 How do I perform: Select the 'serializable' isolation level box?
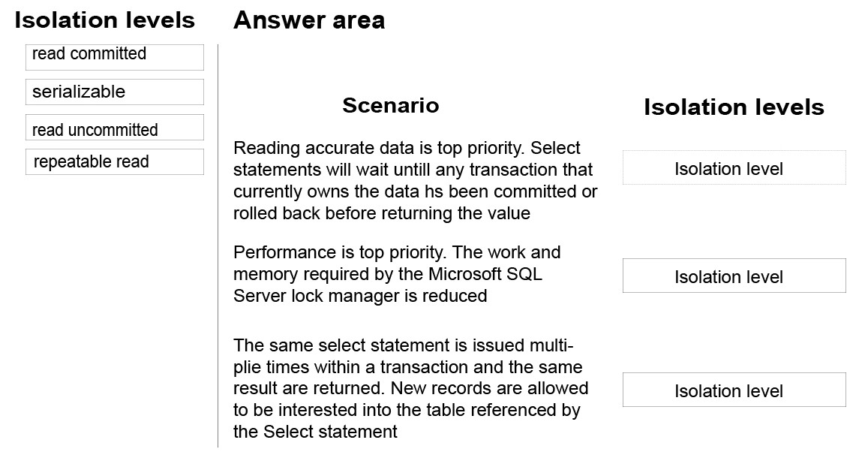tap(115, 92)
